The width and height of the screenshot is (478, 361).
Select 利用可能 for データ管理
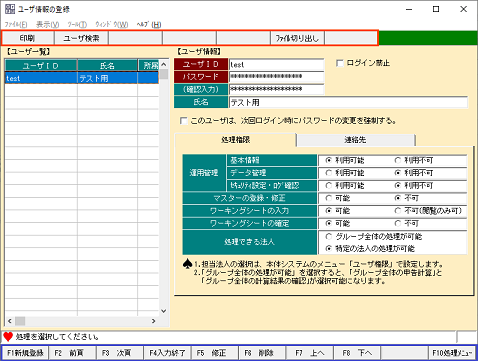[x=329, y=173]
